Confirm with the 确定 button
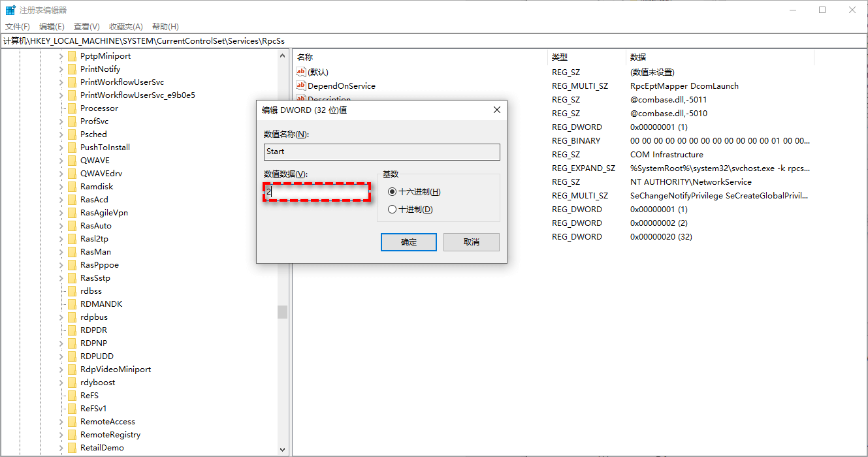Screen dimensions: 868x457 409,242
